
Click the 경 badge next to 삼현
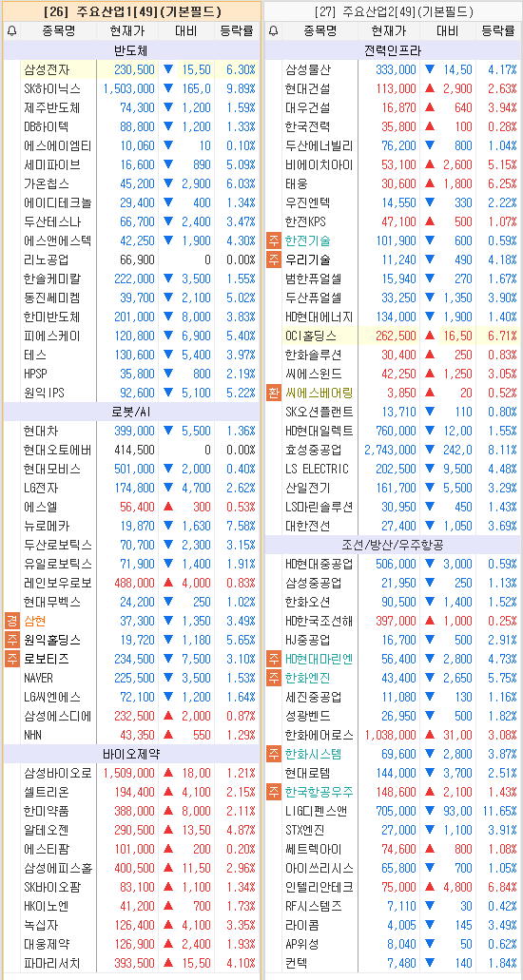[x=11, y=621]
